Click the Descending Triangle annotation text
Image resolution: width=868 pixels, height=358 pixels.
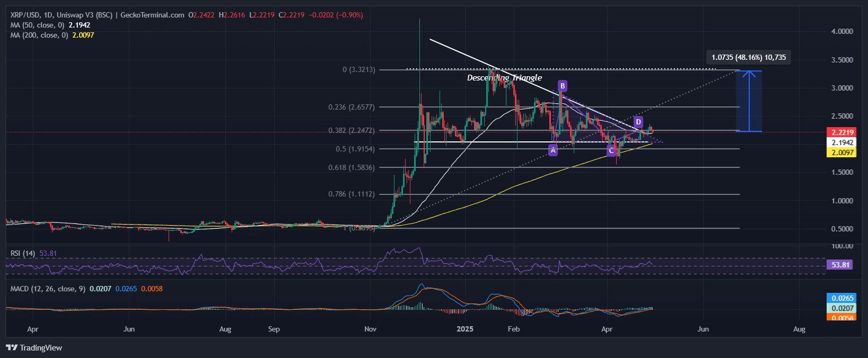(x=504, y=78)
